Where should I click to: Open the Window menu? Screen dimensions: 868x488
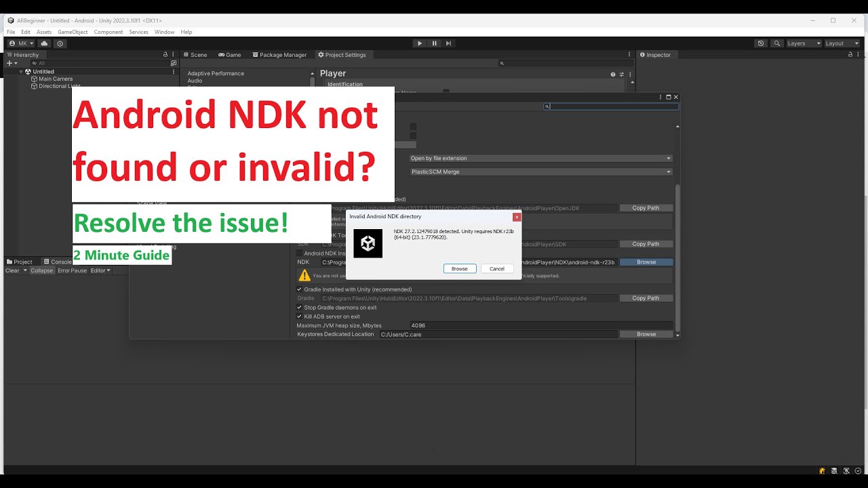coord(164,32)
